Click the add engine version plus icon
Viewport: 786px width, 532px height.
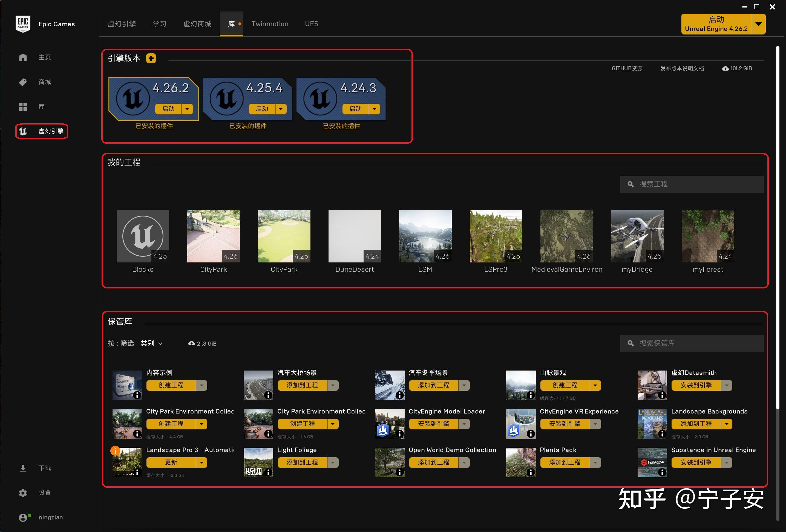[x=151, y=58]
